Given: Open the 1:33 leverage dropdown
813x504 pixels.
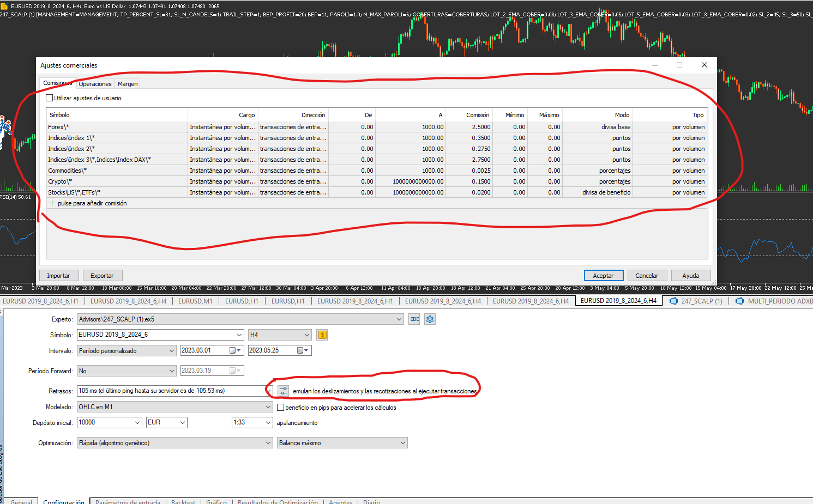Looking at the screenshot, I should coord(252,423).
